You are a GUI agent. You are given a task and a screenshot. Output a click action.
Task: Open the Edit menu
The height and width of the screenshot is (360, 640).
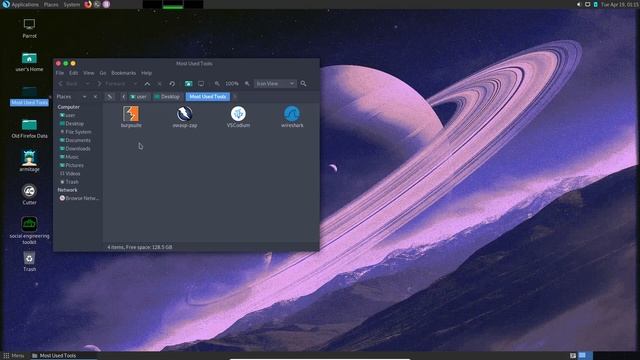73,73
